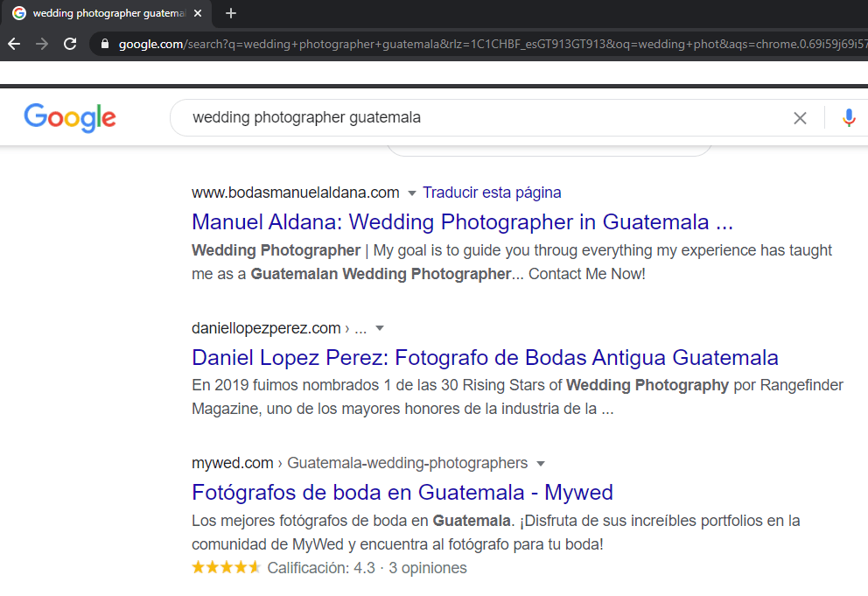Open Daniel Lopez Perez: Fotografo de Bodas result
The image size is (868, 596).
pyautogui.click(x=485, y=357)
